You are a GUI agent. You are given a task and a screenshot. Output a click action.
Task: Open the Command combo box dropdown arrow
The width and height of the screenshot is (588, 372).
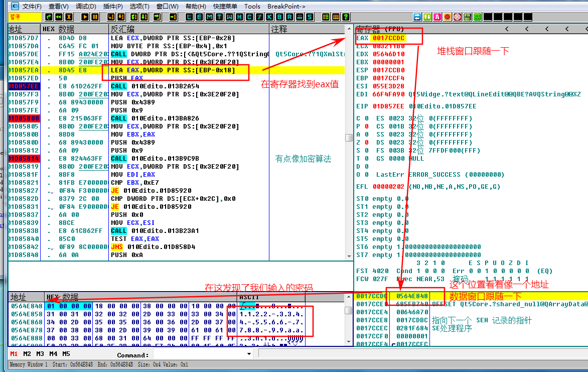click(x=249, y=354)
